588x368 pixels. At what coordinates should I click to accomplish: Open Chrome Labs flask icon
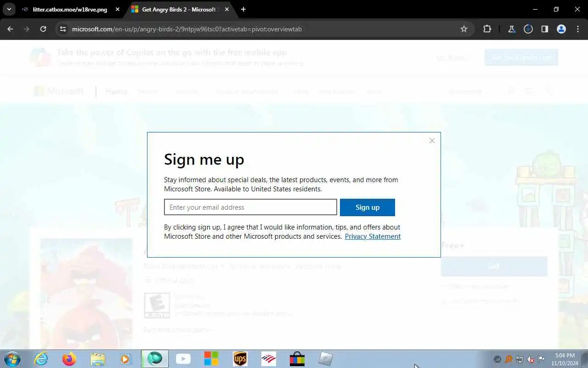click(511, 29)
